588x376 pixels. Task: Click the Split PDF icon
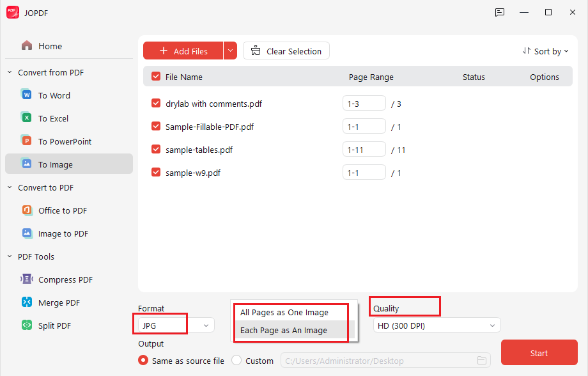coord(27,325)
